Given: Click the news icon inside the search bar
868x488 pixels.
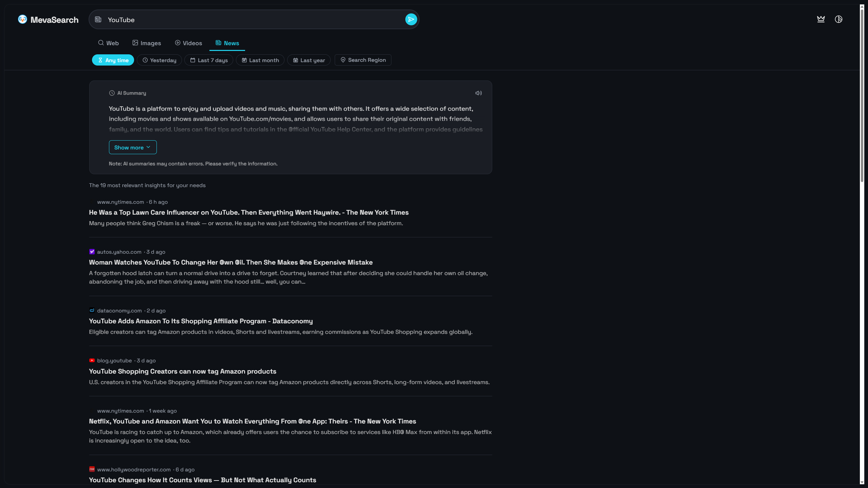Looking at the screenshot, I should [x=98, y=19].
